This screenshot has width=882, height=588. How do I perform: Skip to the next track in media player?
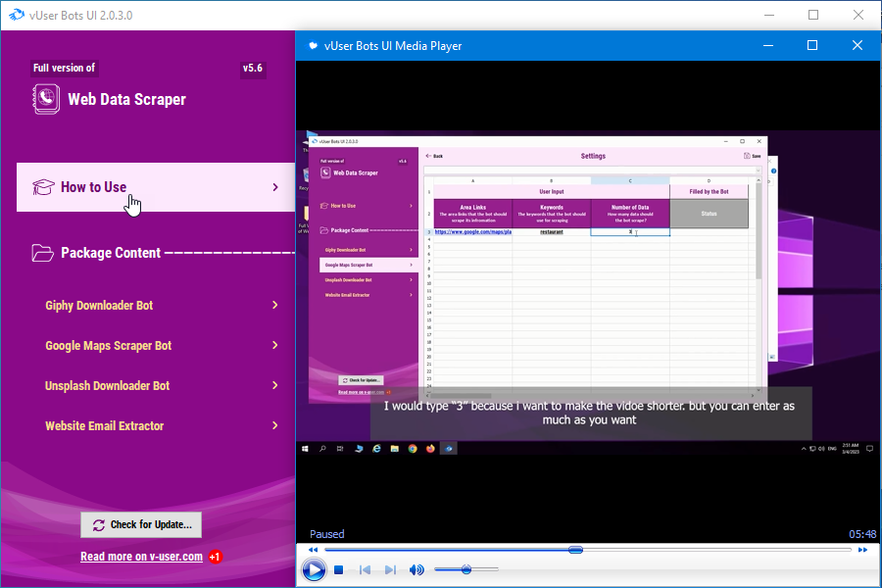click(390, 570)
